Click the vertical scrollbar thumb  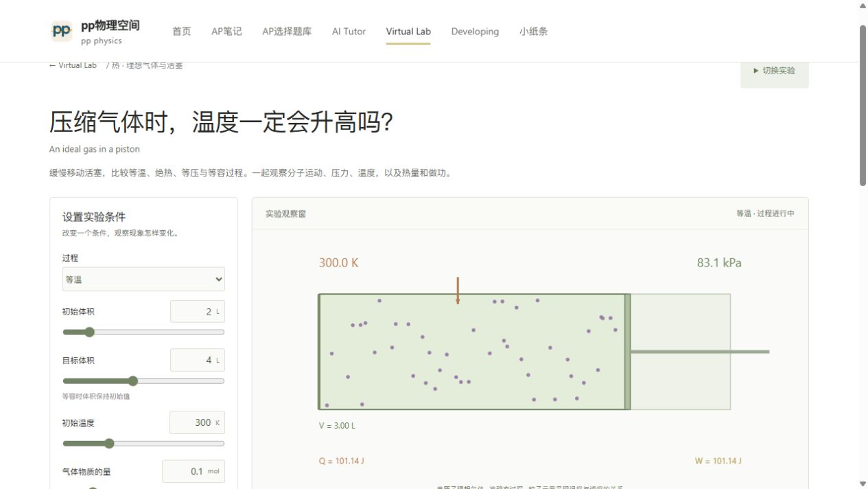[863, 106]
